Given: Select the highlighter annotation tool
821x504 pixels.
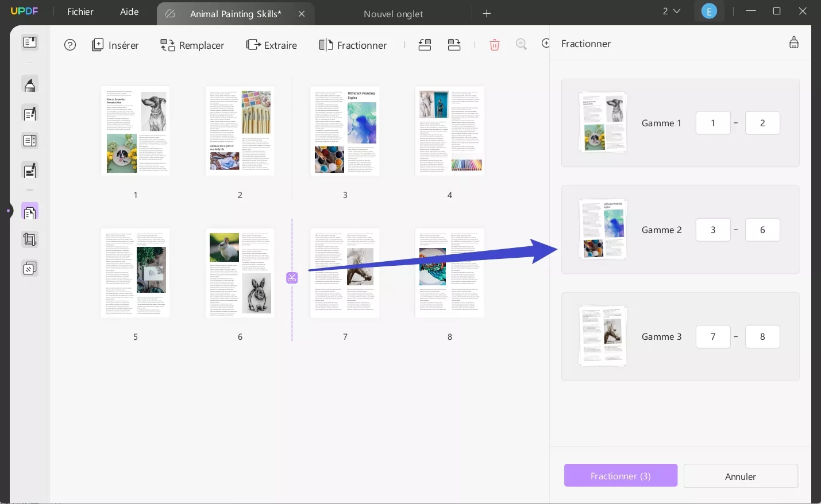Looking at the screenshot, I should 30,84.
